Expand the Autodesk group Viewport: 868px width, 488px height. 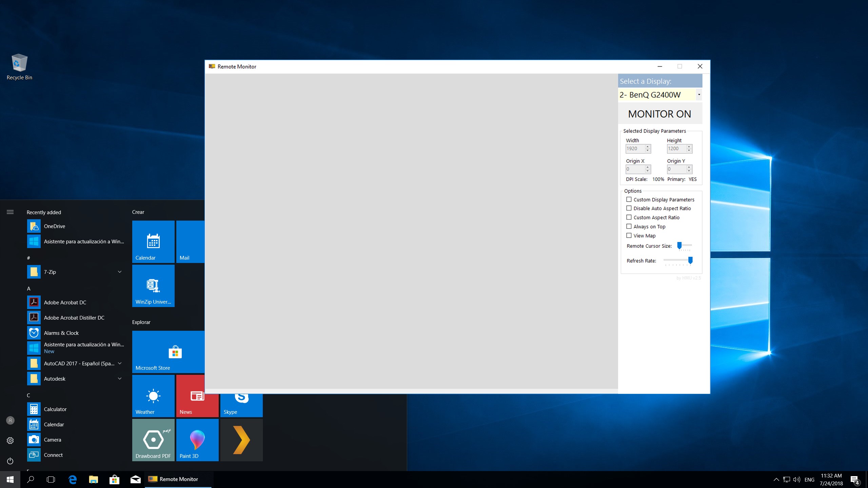point(119,379)
